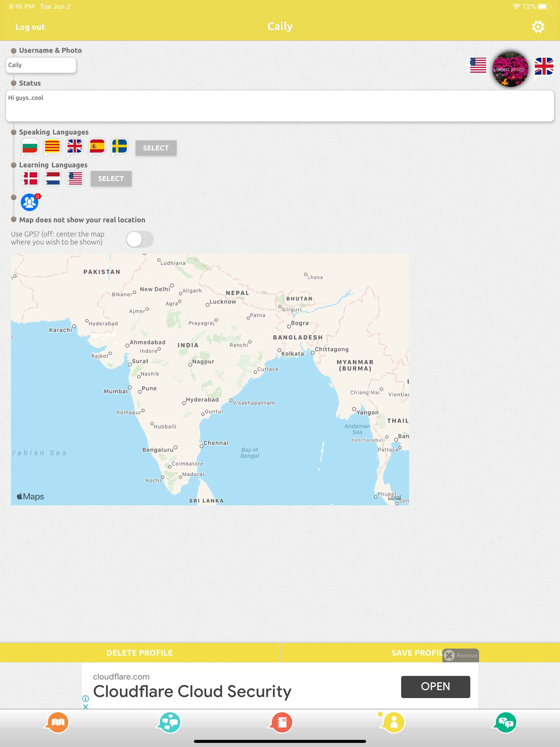Tap the US flag in Learning Languages
The image size is (560, 747).
click(75, 179)
